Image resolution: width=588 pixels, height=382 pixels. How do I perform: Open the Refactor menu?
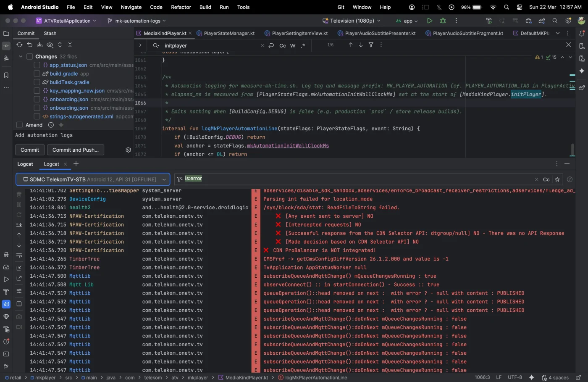coord(181,7)
